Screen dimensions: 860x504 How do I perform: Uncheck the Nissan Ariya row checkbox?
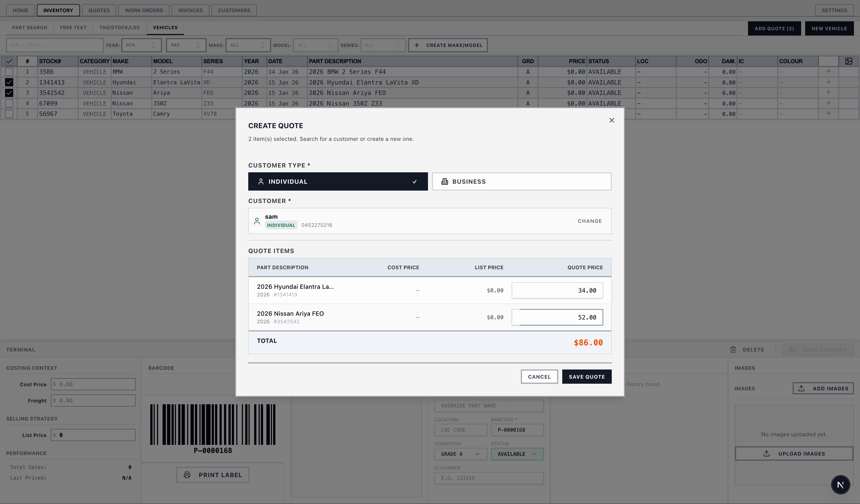pos(9,92)
